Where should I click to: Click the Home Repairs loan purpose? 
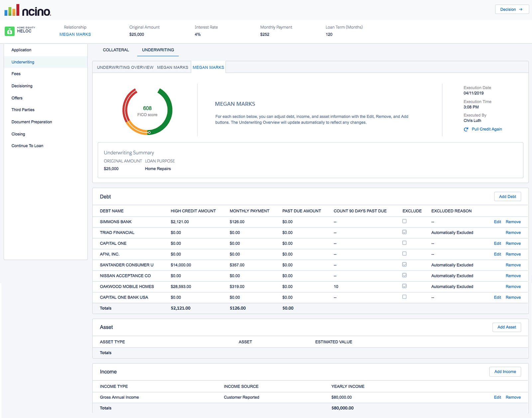point(158,169)
